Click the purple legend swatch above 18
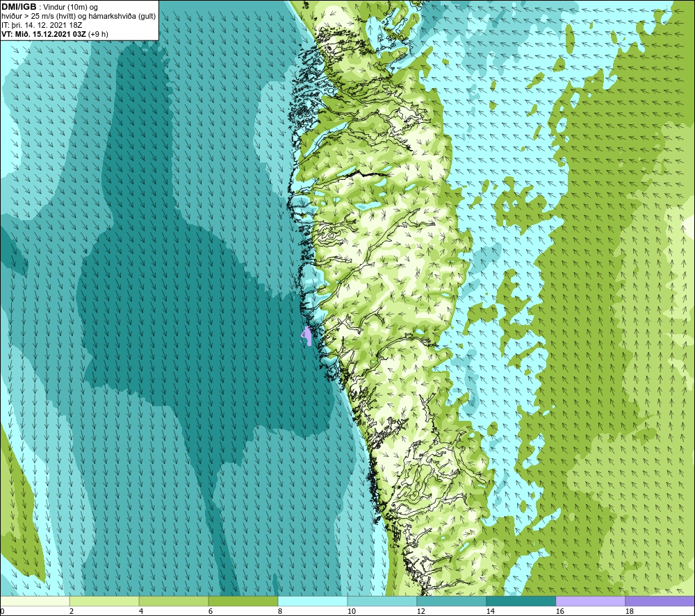 click(x=660, y=601)
